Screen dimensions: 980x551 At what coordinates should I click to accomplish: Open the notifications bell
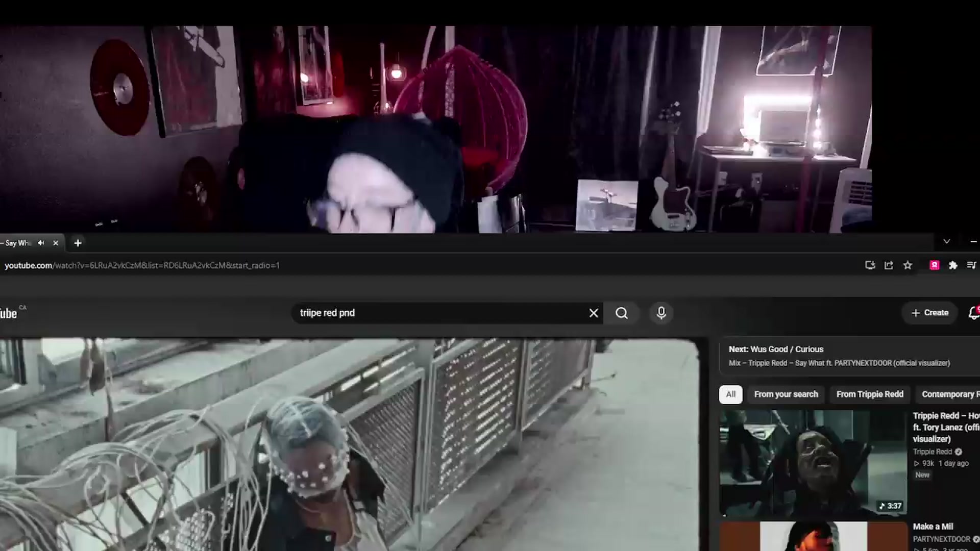[x=974, y=313]
